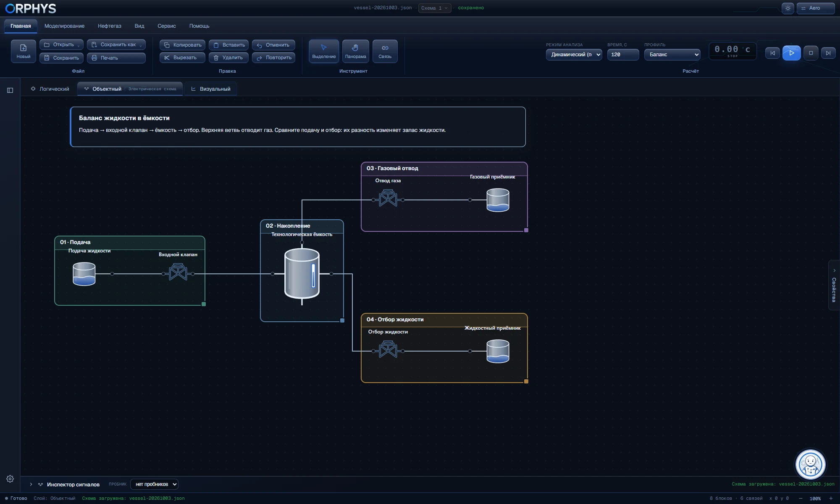Select the Отбор жидкости valve
Image resolution: width=840 pixels, height=504 pixels.
point(388,349)
